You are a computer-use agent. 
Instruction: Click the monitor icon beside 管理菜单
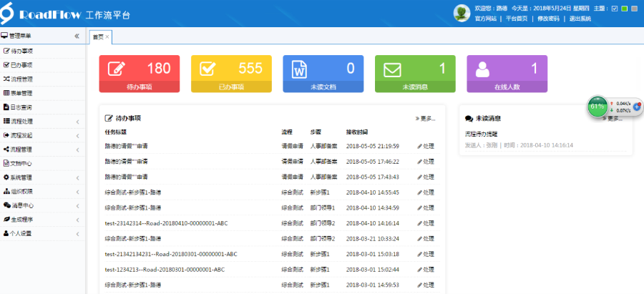(x=4, y=36)
